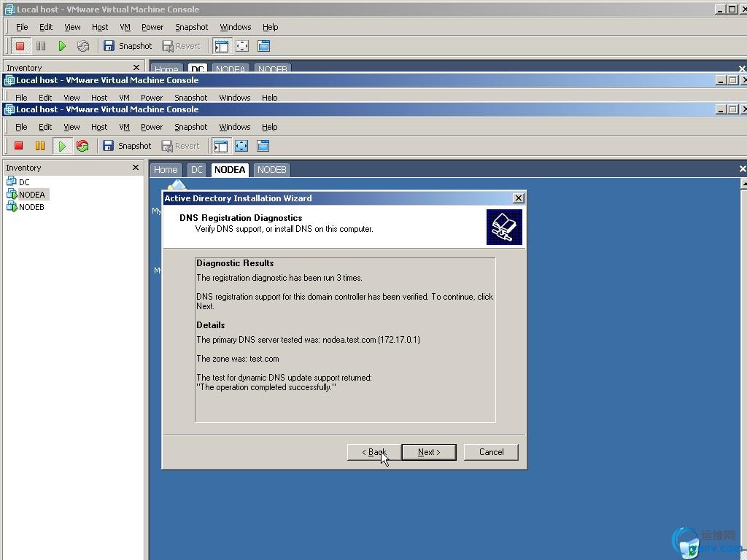Screen dimensions: 747x560
Task: Toggle the inventory view icon in front toolbar
Action: (221, 146)
